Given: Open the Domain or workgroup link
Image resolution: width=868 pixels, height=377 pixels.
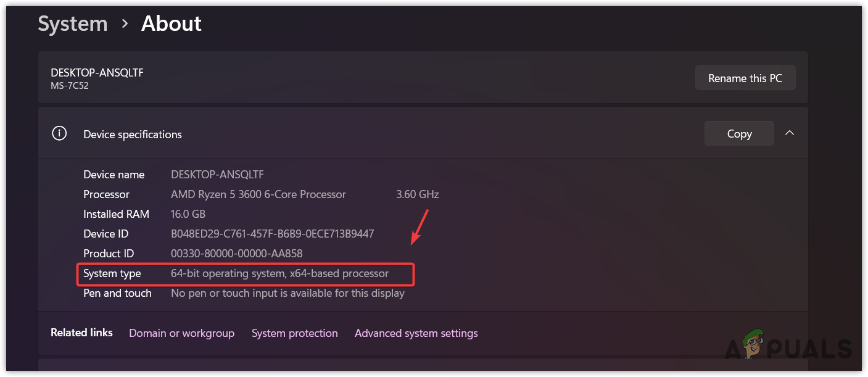Looking at the screenshot, I should point(181,333).
